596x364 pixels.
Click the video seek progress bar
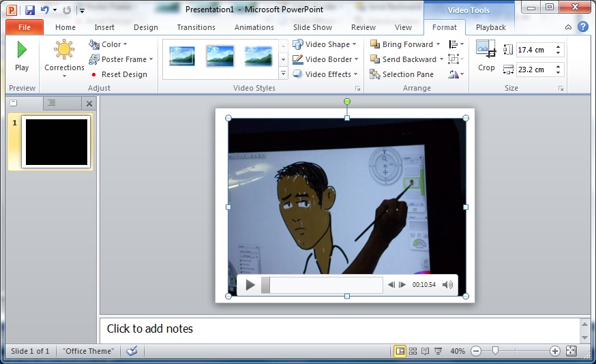point(322,285)
